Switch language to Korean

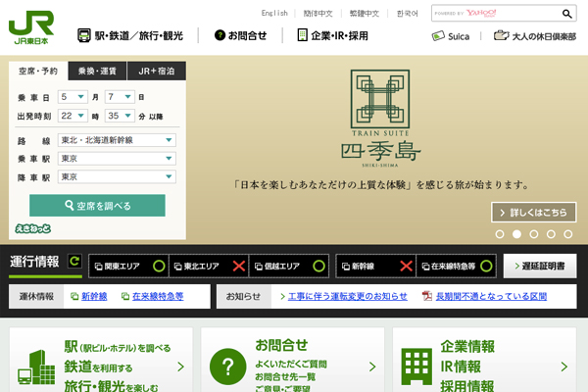408,14
